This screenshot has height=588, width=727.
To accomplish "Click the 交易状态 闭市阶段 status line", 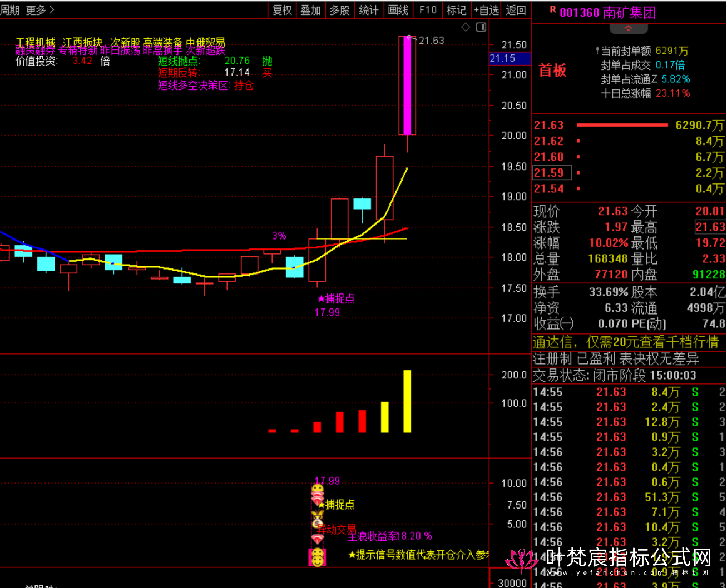I will tap(615, 376).
